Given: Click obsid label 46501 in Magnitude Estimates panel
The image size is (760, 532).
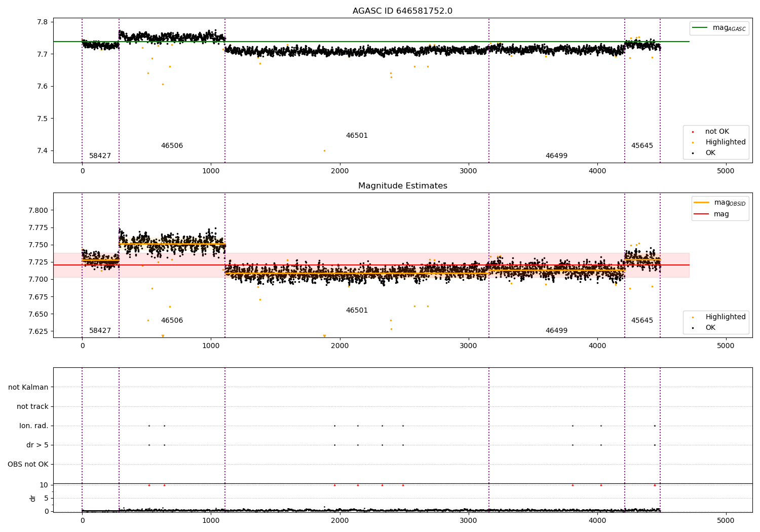Looking at the screenshot, I should [x=357, y=311].
